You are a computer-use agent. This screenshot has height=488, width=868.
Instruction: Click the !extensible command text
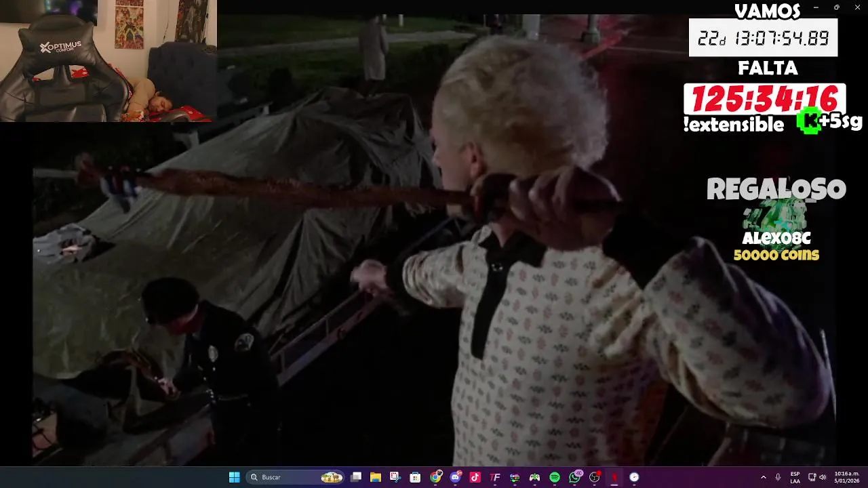[x=734, y=124]
